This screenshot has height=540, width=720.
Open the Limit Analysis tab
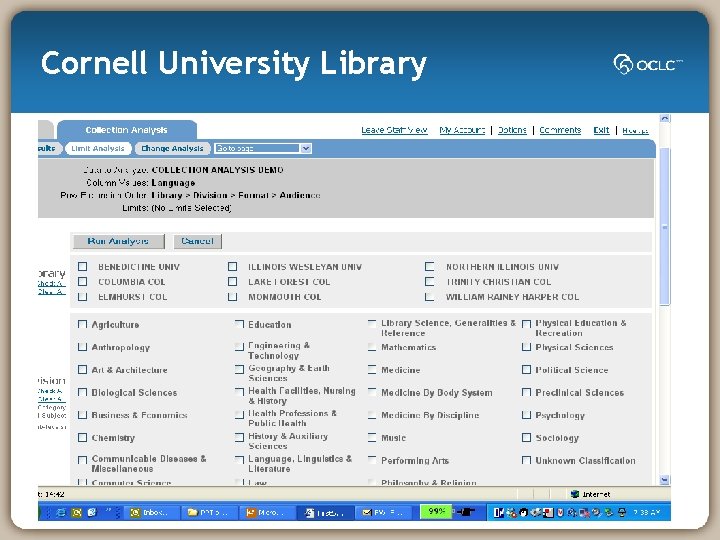tap(98, 148)
